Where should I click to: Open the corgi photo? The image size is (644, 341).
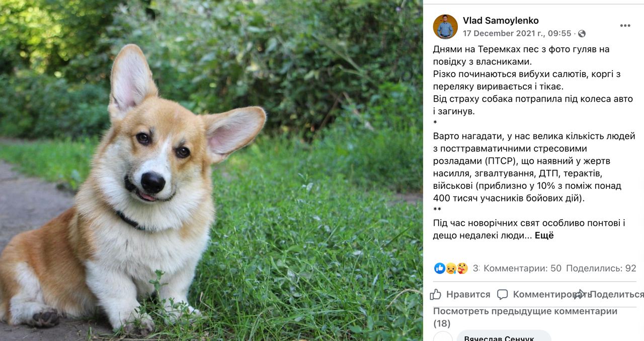211,170
